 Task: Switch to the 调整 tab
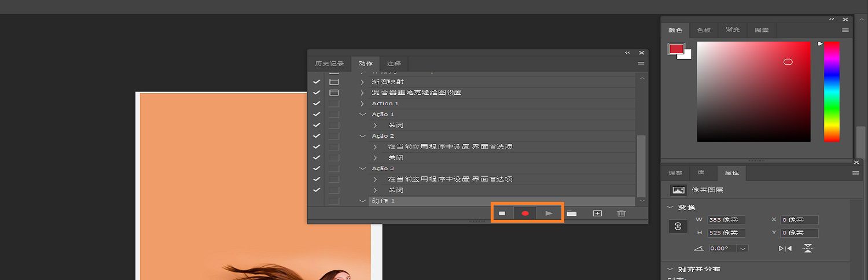[x=675, y=173]
